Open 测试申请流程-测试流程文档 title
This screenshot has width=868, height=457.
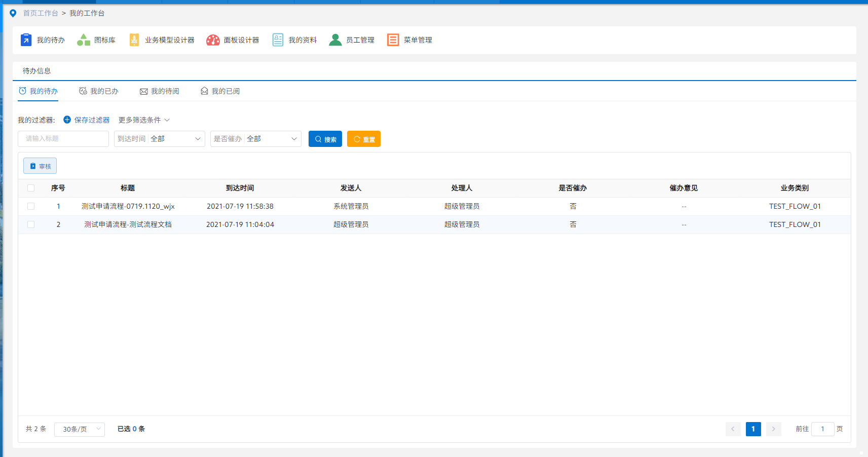point(128,224)
